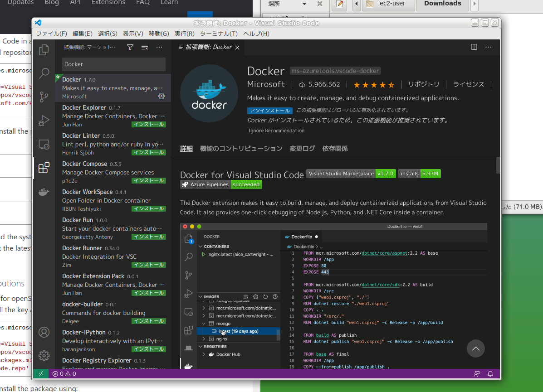Click the Microsoft publisher link
The height and width of the screenshot is (392, 543).
click(266, 84)
